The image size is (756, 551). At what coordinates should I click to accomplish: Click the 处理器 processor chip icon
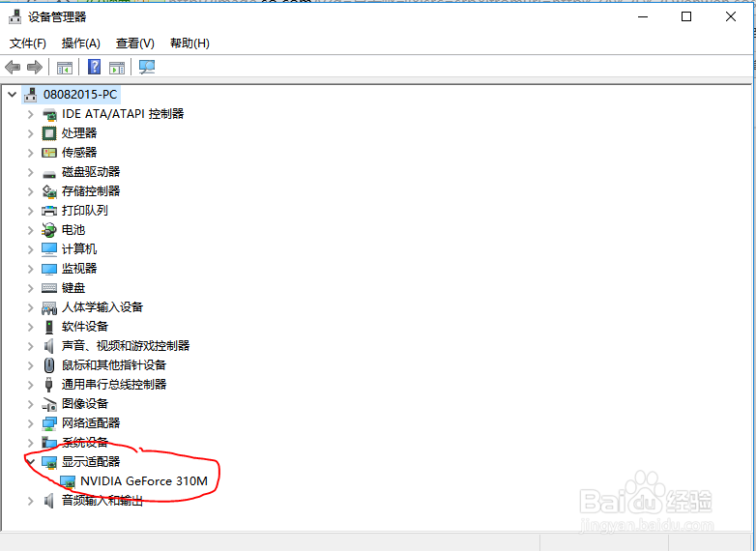[x=49, y=133]
